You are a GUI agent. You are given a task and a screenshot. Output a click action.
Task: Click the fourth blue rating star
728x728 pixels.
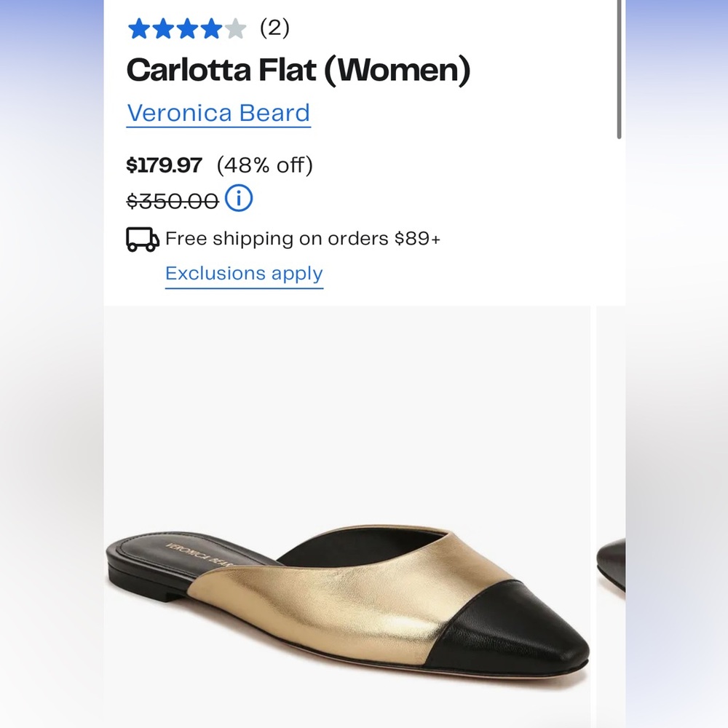point(210,28)
